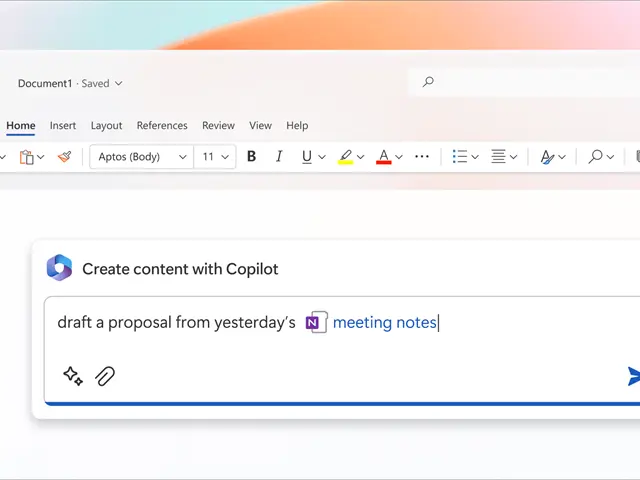Screen dimensions: 640x480
Task: Open the References tab
Action: 162,126
